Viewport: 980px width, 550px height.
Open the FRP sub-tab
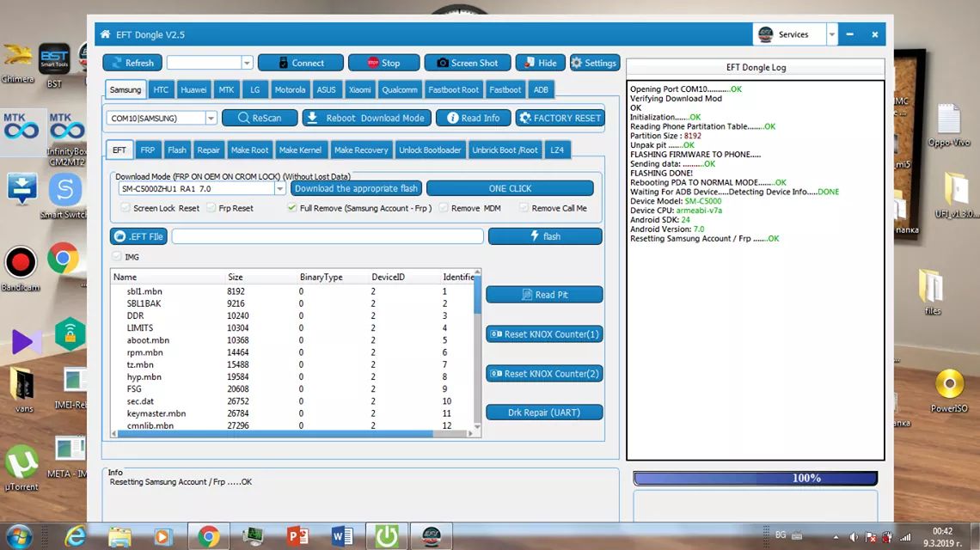(x=148, y=150)
